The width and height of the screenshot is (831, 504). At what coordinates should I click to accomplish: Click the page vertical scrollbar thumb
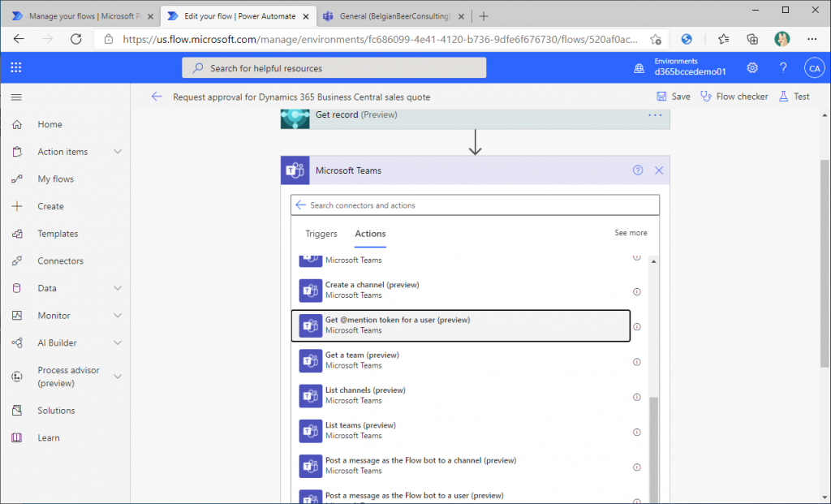coord(825,264)
